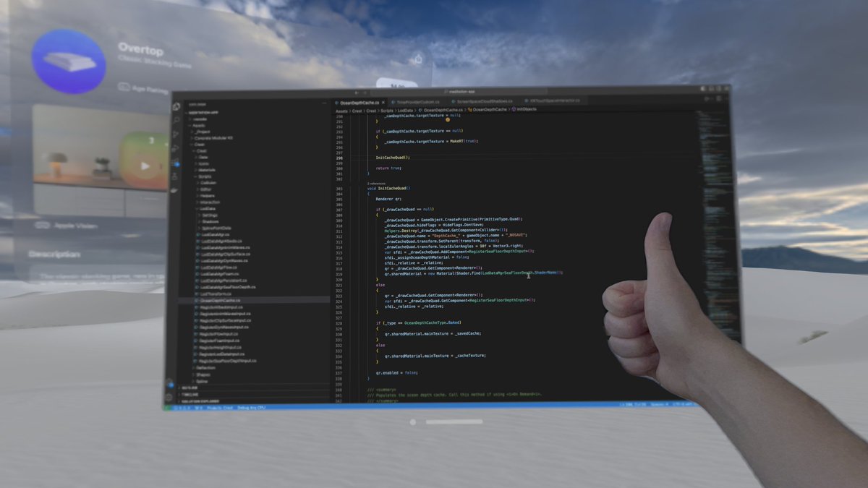Viewport: 868px width, 488px height.
Task: Expand the _Project folder
Action: (x=201, y=132)
